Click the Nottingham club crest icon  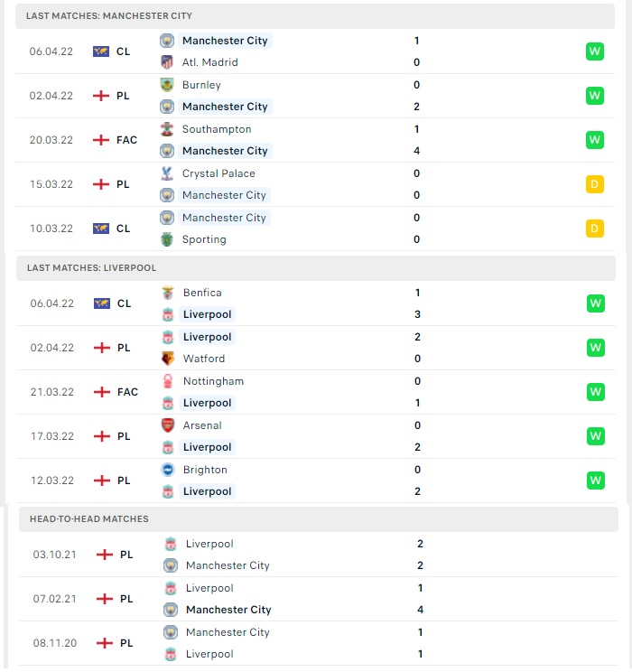168,381
